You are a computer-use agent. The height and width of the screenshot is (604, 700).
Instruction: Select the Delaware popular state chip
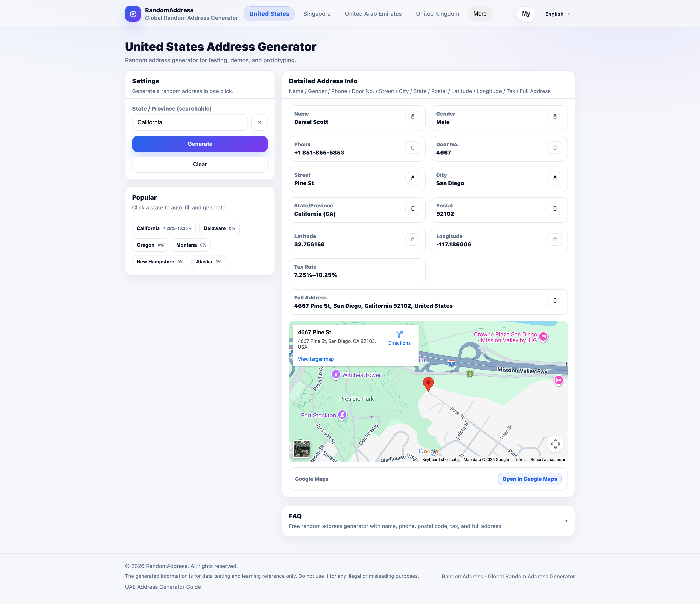coord(219,229)
